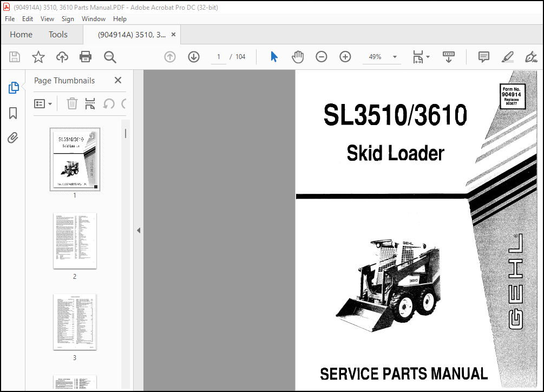Viewport: 544px width, 392px height.
Task: Open the Bookmarks panel
Action: coord(13,113)
